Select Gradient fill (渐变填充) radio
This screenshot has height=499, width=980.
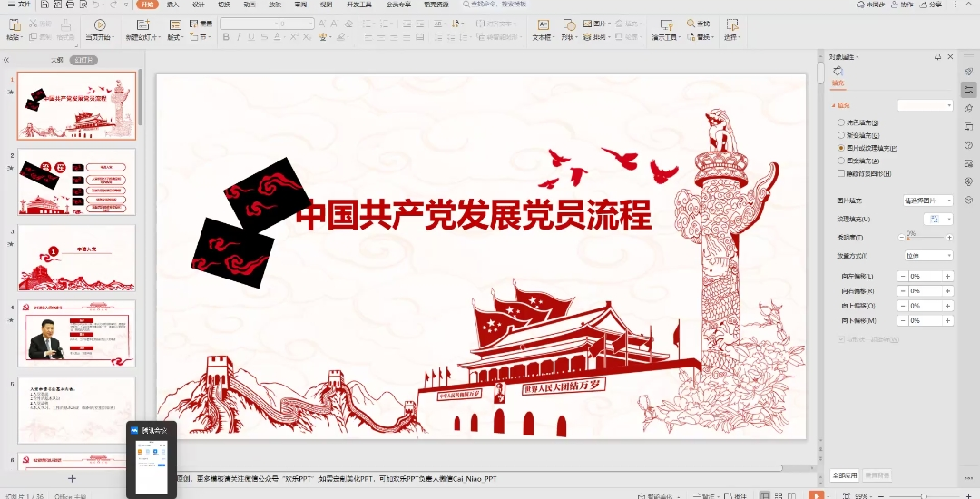(x=841, y=135)
